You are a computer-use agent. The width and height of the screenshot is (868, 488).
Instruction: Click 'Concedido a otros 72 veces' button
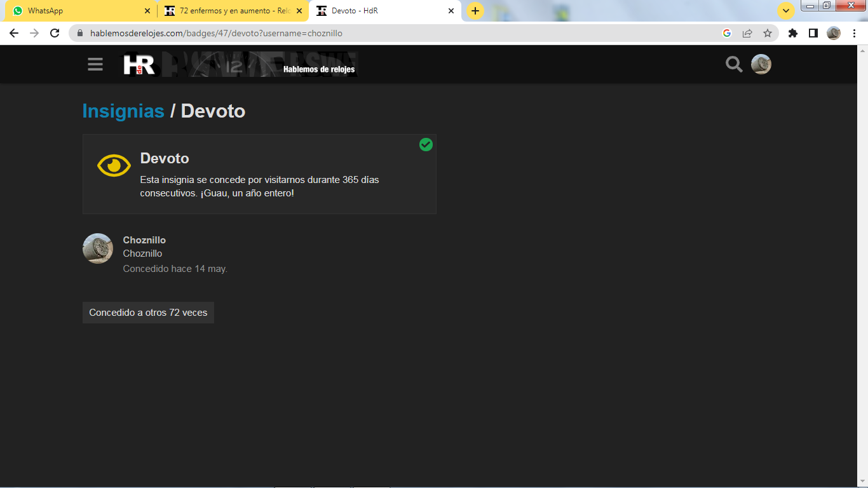tap(148, 313)
